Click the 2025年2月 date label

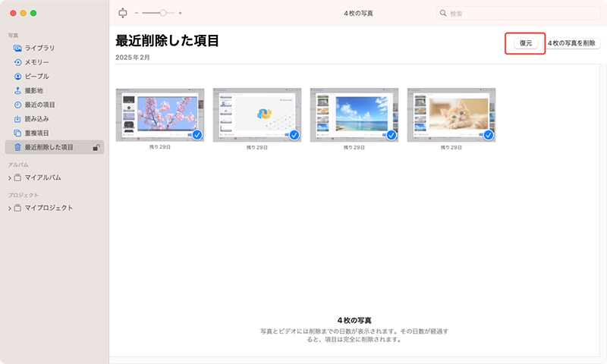[x=132, y=57]
